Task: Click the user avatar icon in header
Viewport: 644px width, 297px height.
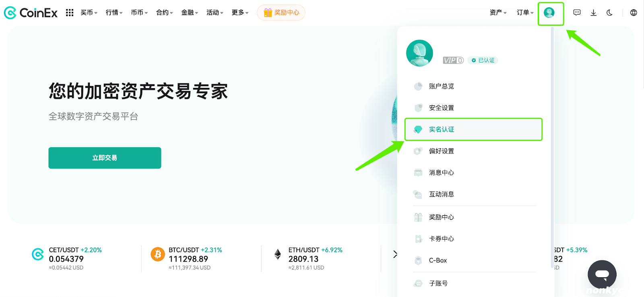Action: (x=549, y=13)
